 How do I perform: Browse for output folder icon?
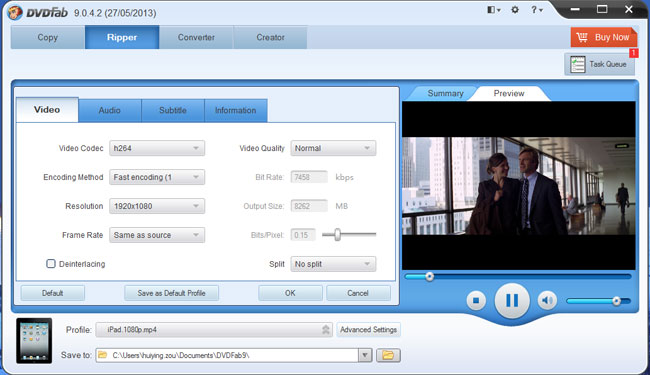pyautogui.click(x=388, y=355)
